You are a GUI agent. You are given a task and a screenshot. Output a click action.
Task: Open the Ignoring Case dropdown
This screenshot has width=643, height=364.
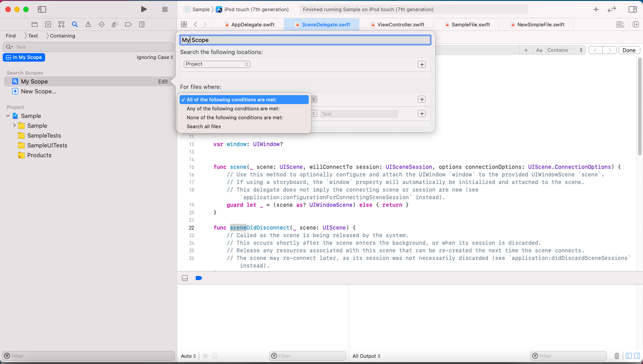click(x=155, y=57)
